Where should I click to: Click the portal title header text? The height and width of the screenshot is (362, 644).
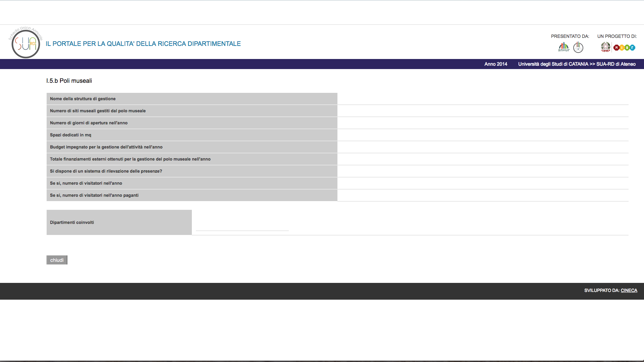click(x=143, y=44)
